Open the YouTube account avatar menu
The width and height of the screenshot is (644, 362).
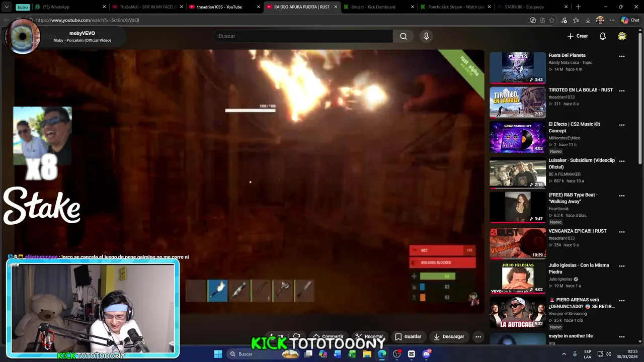click(x=622, y=36)
